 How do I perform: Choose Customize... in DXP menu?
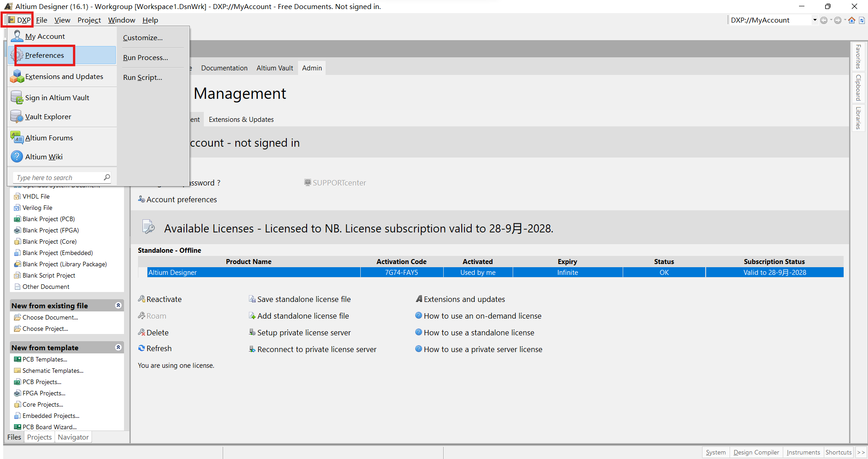point(142,37)
